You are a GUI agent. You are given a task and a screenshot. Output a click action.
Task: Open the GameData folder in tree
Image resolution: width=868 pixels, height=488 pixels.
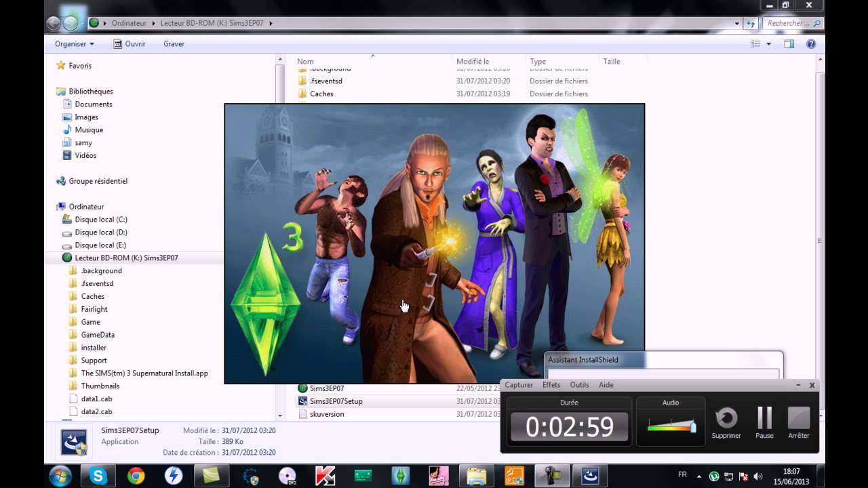(x=98, y=335)
